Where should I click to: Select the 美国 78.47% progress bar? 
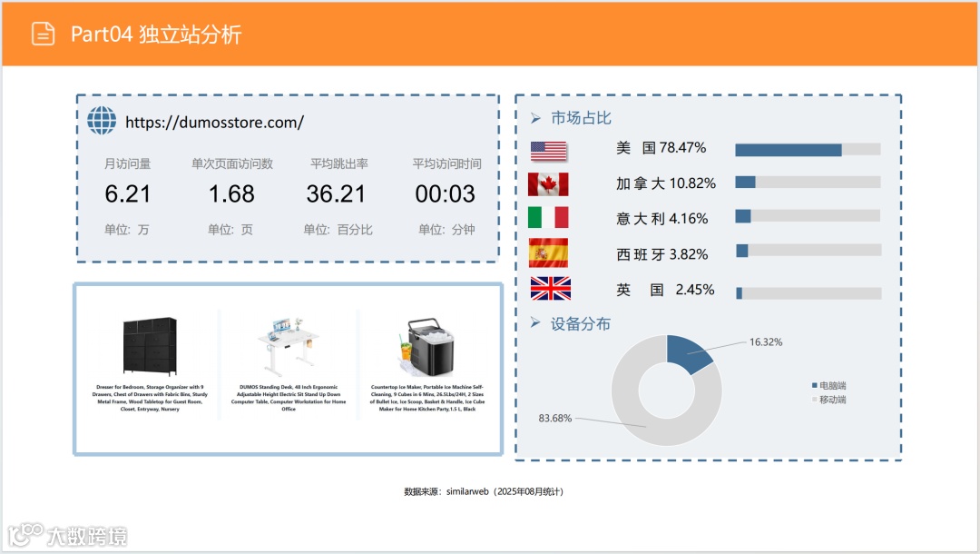[x=808, y=150]
